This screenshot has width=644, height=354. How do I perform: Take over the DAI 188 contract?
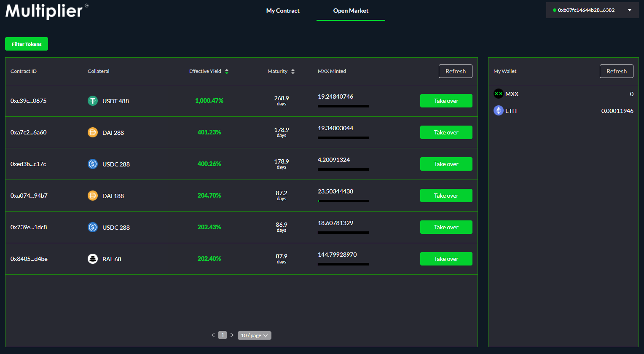446,196
